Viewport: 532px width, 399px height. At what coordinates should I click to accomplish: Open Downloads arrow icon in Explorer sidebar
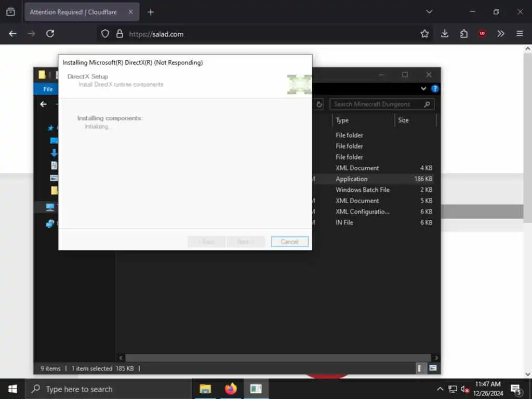point(54,153)
